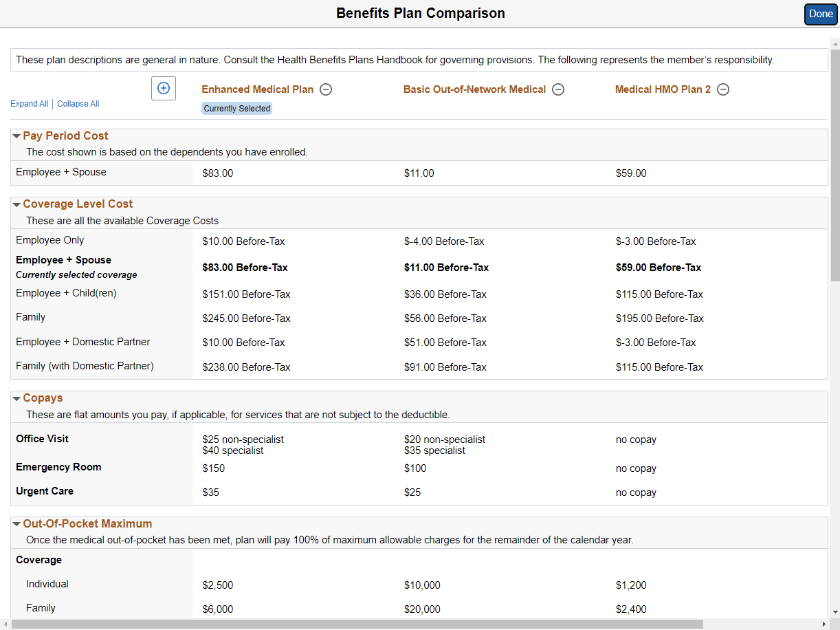Remove Enhanced Medical Plan with its minus icon
This screenshot has height=630, width=840.
(325, 89)
